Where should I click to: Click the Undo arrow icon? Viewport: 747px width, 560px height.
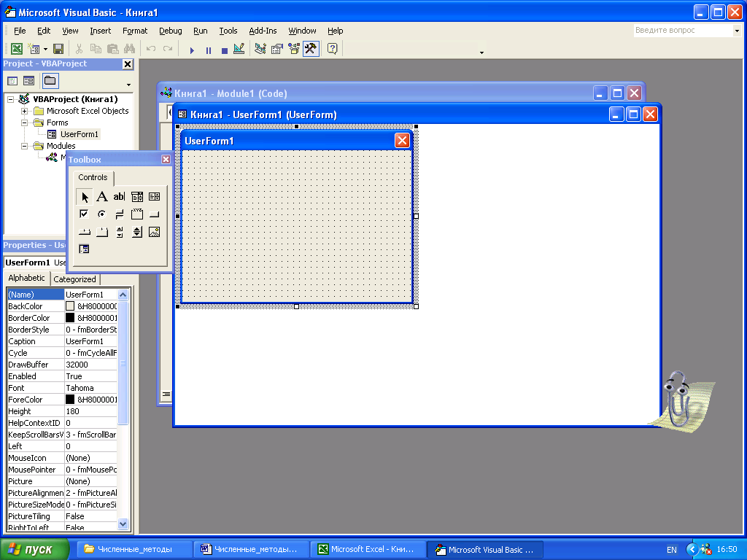pos(151,49)
